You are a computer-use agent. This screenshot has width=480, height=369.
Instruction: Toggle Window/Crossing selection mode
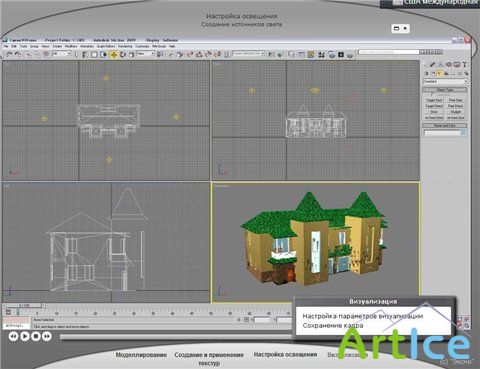[x=104, y=54]
